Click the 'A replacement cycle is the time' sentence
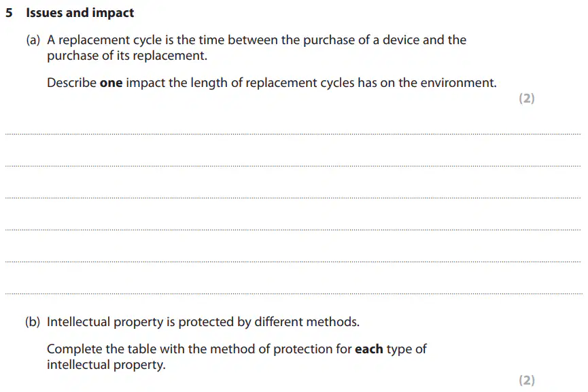Image resolution: width=588 pixels, height=392 pixels. 256,40
